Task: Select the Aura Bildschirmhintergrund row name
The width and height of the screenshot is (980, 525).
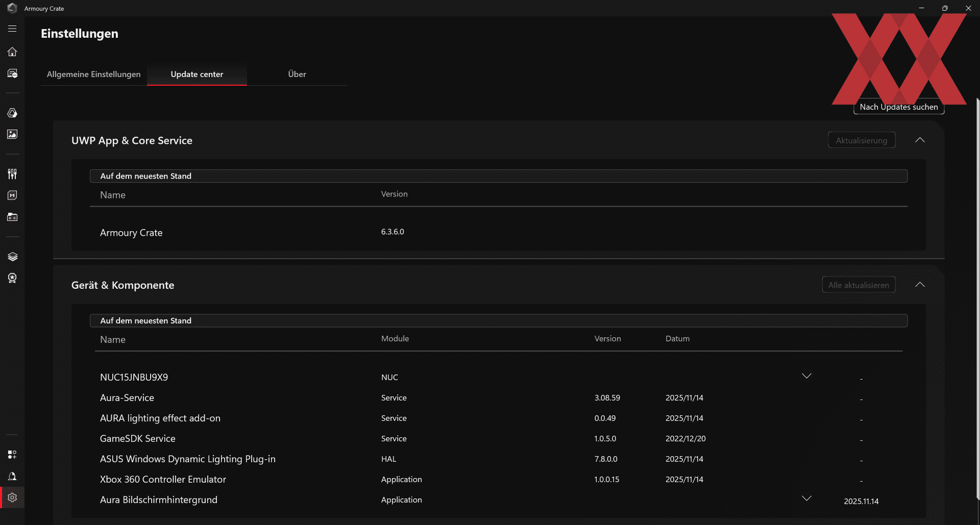Action: tap(159, 499)
